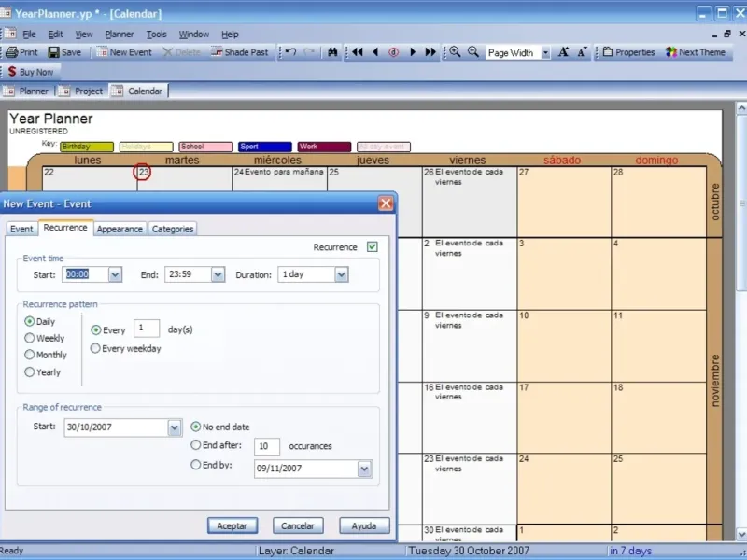Click the redo arrow icon
Image resolution: width=747 pixels, height=560 pixels.
pos(309,52)
